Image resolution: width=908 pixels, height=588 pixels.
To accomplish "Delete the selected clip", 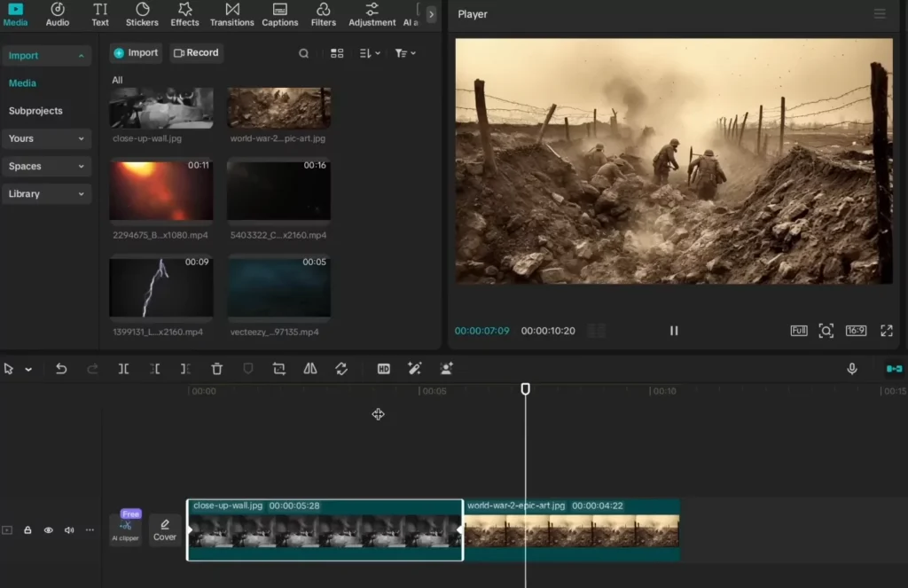I will click(216, 369).
